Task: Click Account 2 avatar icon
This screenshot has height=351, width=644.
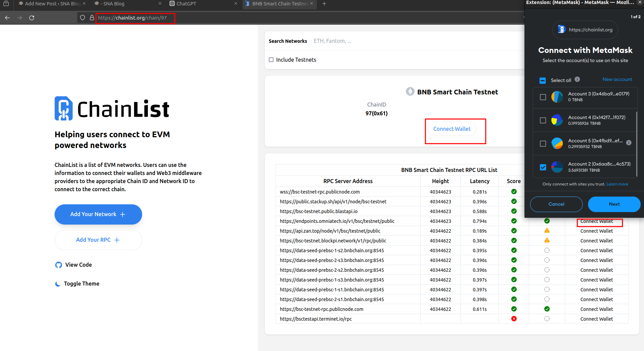Action: tap(557, 167)
